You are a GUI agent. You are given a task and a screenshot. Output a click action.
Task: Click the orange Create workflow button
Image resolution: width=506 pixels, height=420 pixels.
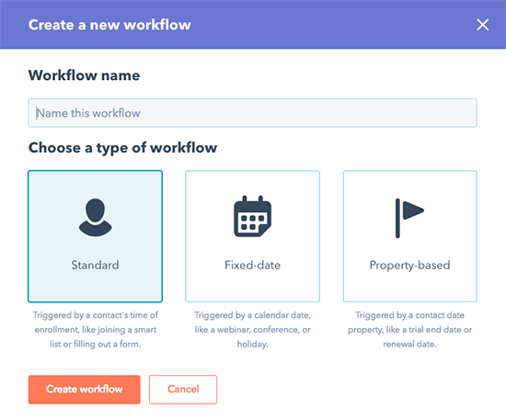pyautogui.click(x=85, y=390)
